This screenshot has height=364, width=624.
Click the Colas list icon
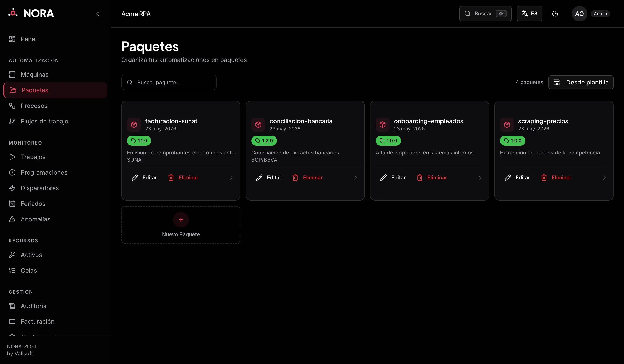pyautogui.click(x=12, y=270)
